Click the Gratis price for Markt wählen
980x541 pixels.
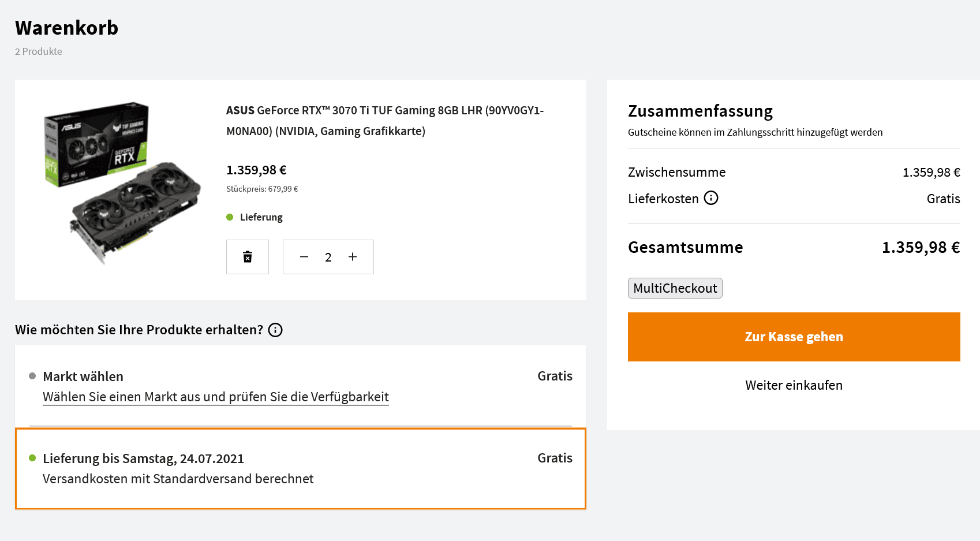[x=555, y=376]
